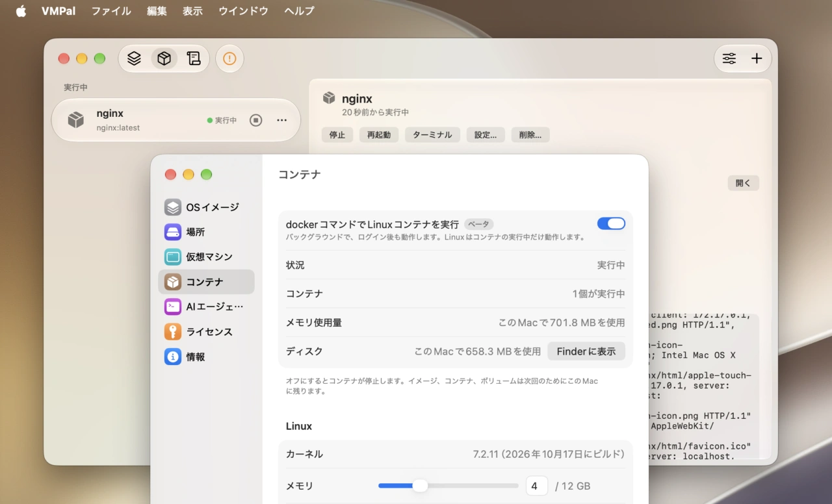Viewport: 832px width, 504px height.
Task: Click the 658.3 MB disk usage text
Action: point(478,351)
